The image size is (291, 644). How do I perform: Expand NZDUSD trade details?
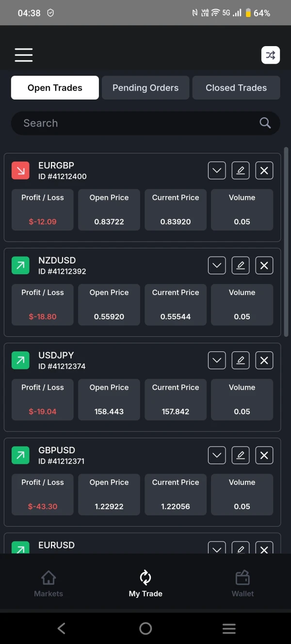click(x=217, y=265)
